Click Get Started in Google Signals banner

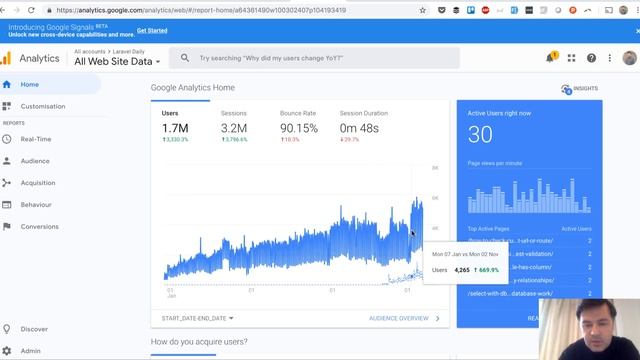click(x=152, y=31)
